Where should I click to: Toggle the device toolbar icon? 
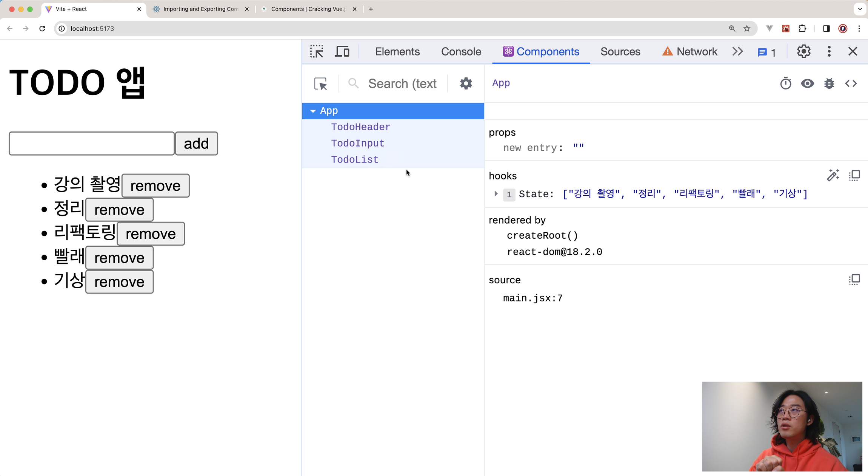342,51
